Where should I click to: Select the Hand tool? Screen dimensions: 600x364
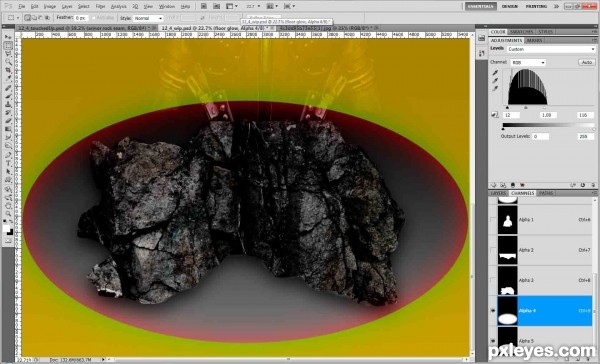[8, 206]
